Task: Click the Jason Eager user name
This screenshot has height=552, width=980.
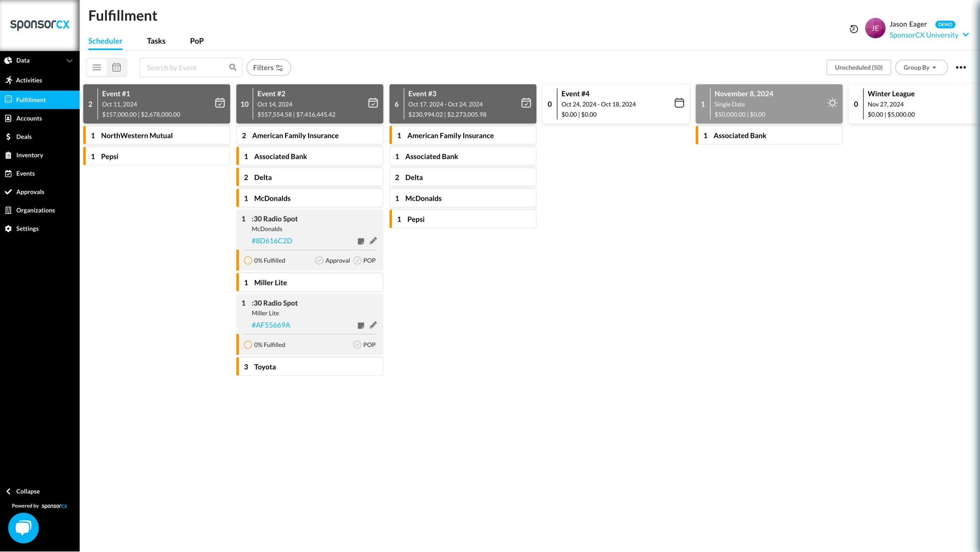Action: pos(908,24)
